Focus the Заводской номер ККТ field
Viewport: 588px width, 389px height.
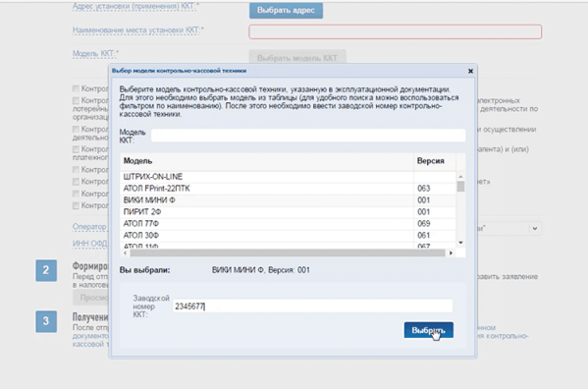click(x=312, y=306)
